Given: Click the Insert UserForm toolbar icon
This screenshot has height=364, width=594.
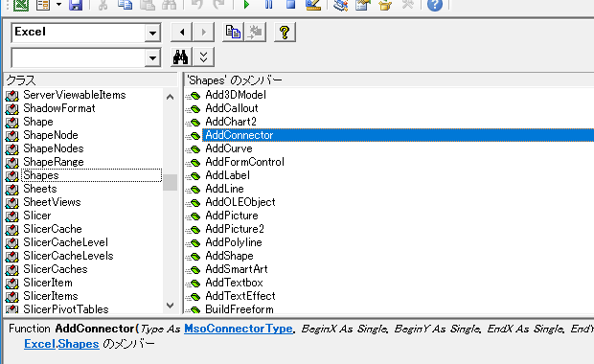Looking at the screenshot, I should (43, 5).
